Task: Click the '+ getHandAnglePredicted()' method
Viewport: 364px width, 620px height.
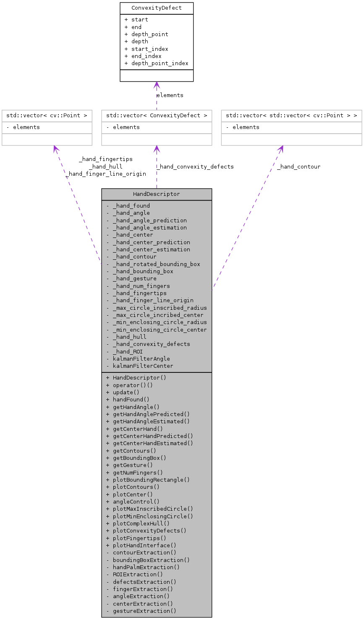Action: [148, 414]
